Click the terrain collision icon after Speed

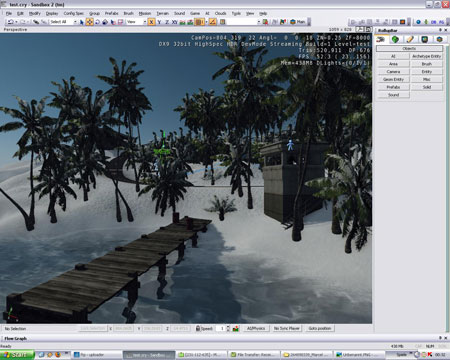pyautogui.click(x=236, y=329)
